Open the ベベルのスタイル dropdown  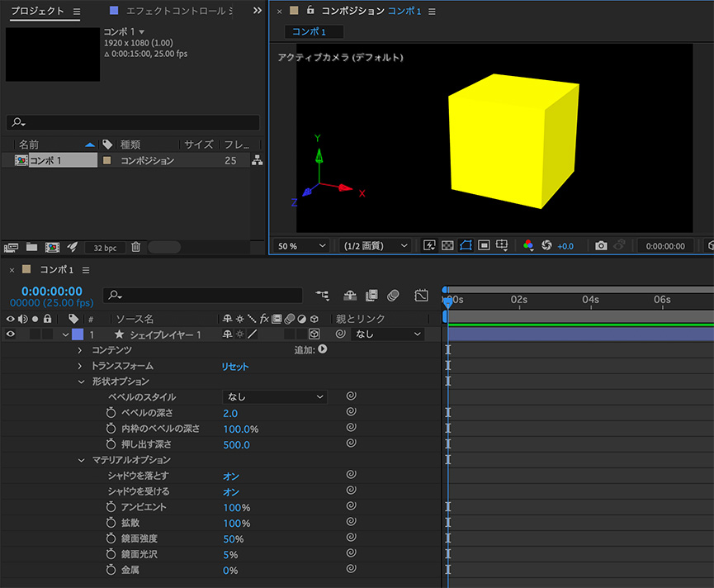pyautogui.click(x=274, y=396)
